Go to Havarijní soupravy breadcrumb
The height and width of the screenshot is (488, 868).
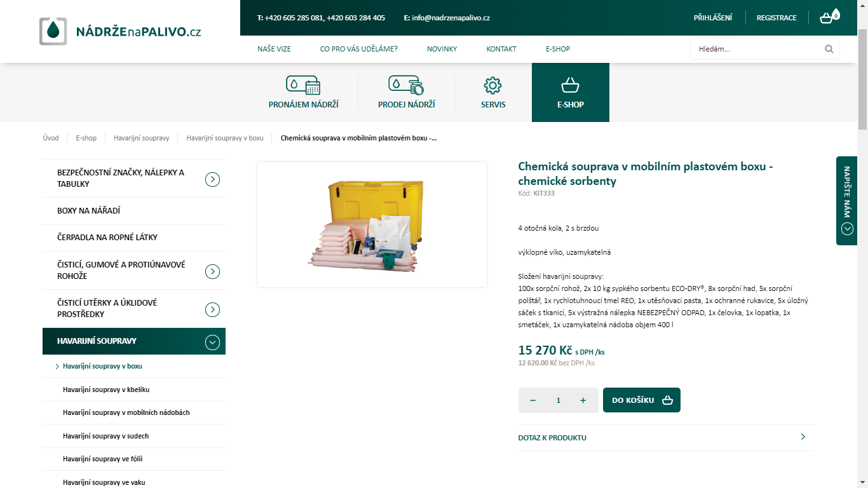click(142, 138)
